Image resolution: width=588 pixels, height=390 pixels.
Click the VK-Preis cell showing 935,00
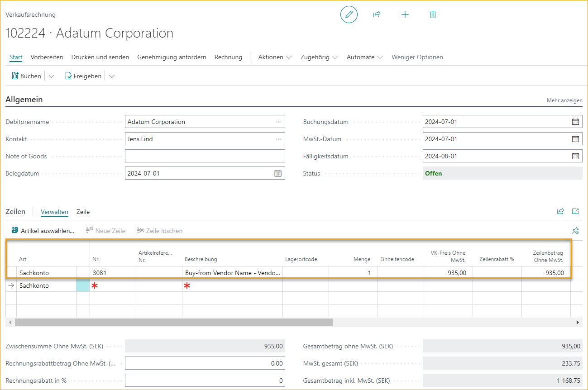click(448, 273)
